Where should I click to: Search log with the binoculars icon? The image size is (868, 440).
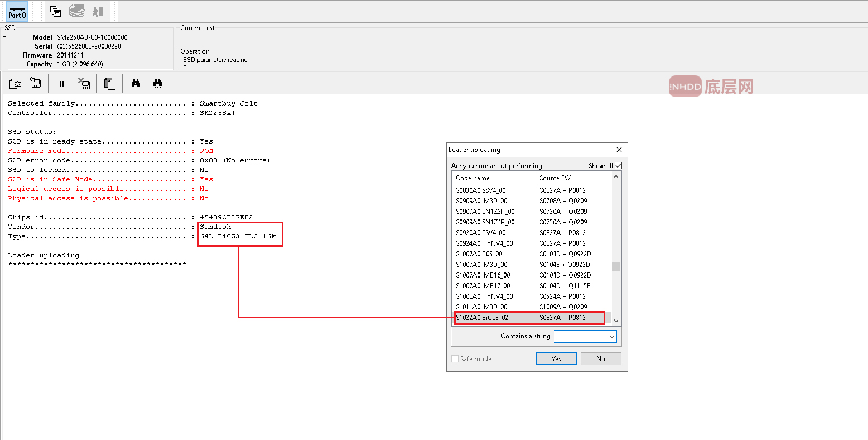click(136, 84)
